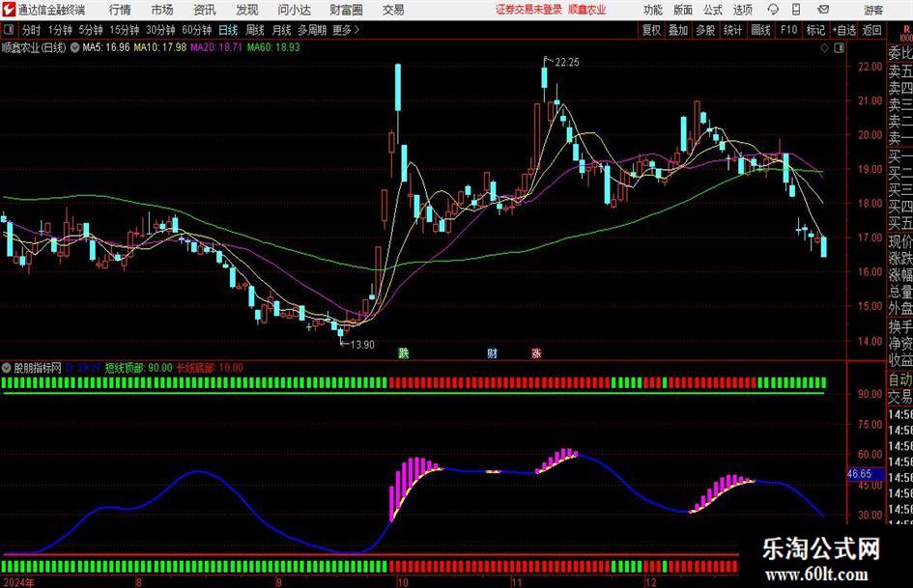The width and height of the screenshot is (913, 588).
Task: Open the mobile phone icon in title bar
Action: [x=796, y=10]
